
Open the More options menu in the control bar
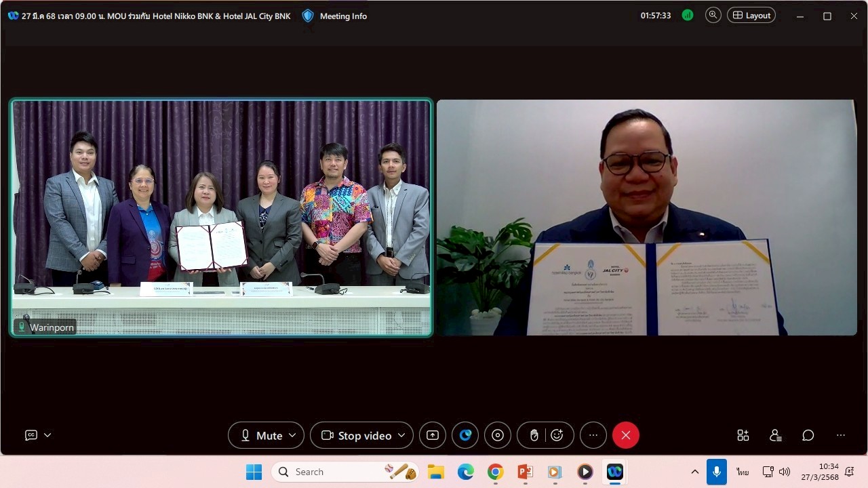click(x=593, y=435)
